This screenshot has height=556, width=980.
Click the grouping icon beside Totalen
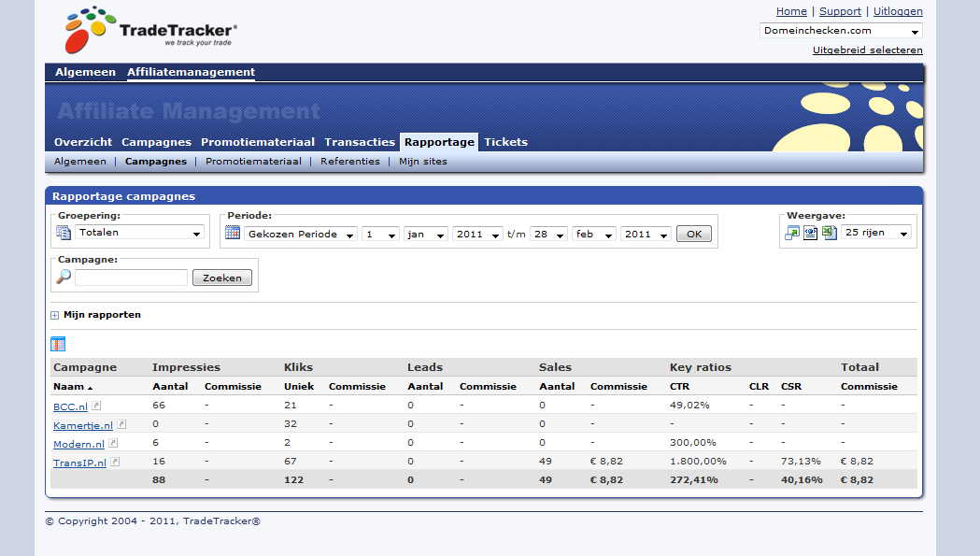(x=64, y=233)
